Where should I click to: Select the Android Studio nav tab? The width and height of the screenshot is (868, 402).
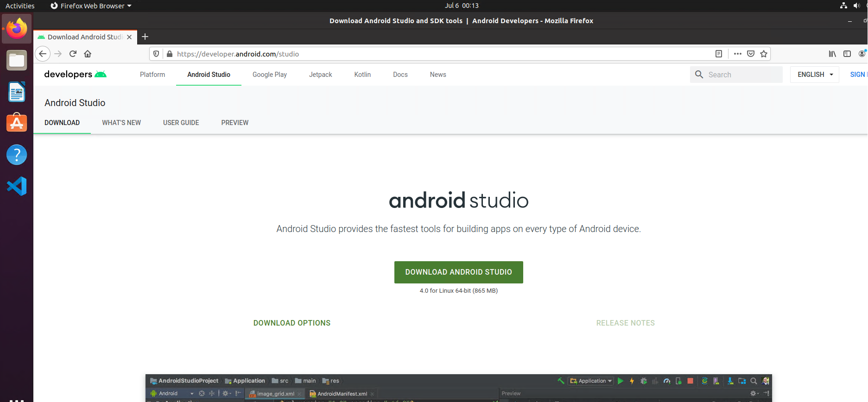(x=209, y=75)
